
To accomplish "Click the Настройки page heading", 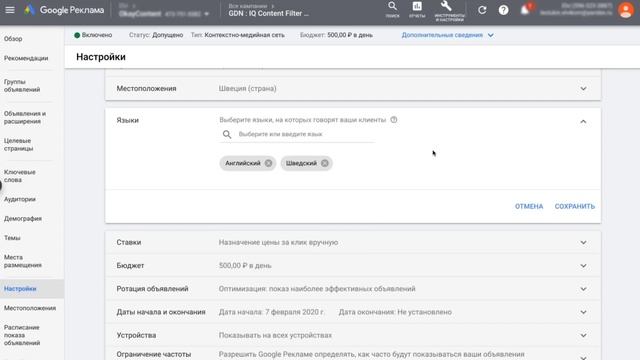I will pyautogui.click(x=101, y=57).
